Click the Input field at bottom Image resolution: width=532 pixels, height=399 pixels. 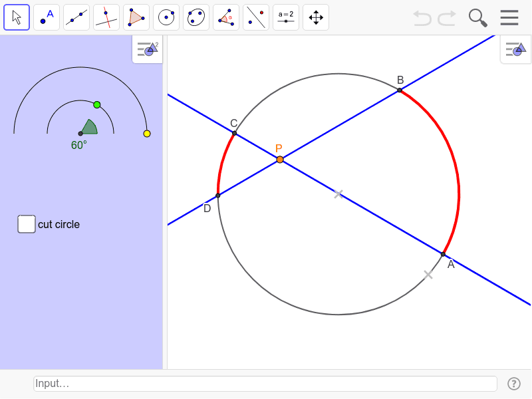pyautogui.click(x=265, y=383)
